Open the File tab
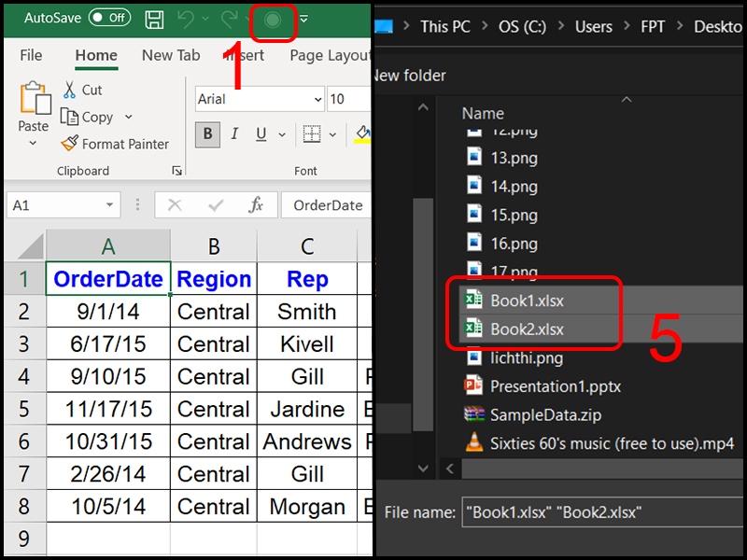Image resolution: width=747 pixels, height=560 pixels. click(31, 55)
